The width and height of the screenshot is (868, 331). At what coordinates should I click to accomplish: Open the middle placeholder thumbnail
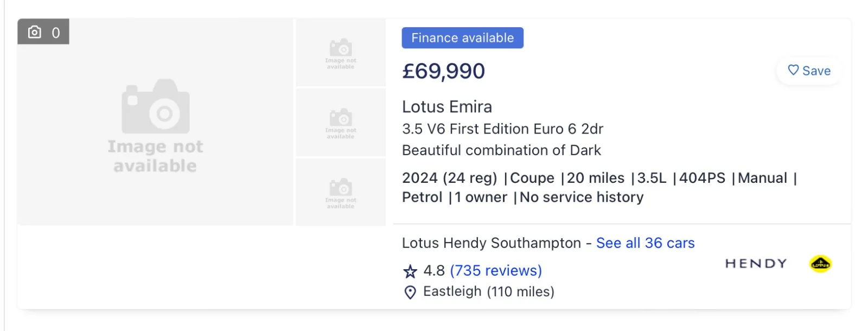[x=341, y=123]
